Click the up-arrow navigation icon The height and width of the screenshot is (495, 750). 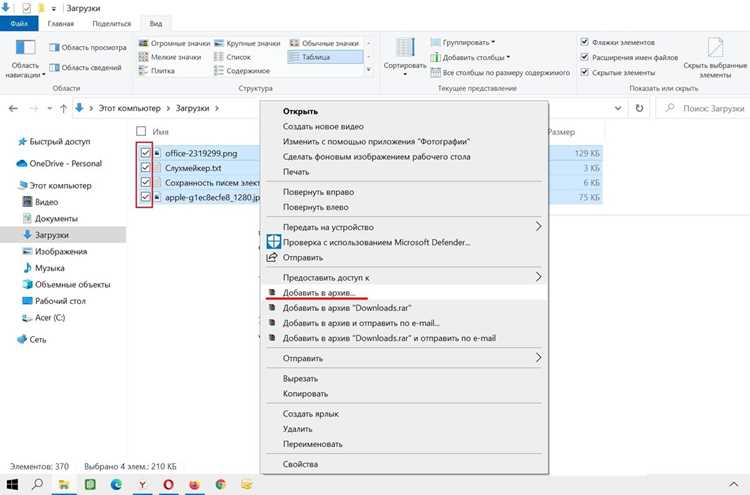tap(63, 109)
